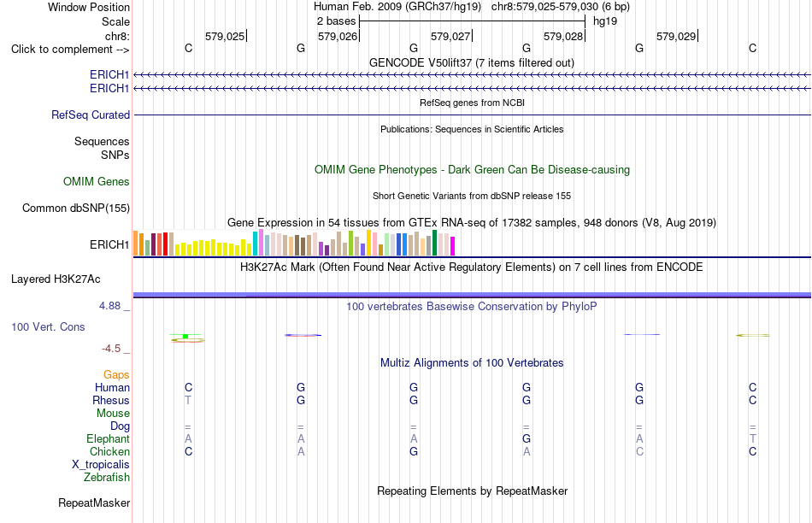Image resolution: width=812 pixels, height=523 pixels.
Task: Select the lower ERICH1 GENCODE transcript label
Action: pos(109,89)
